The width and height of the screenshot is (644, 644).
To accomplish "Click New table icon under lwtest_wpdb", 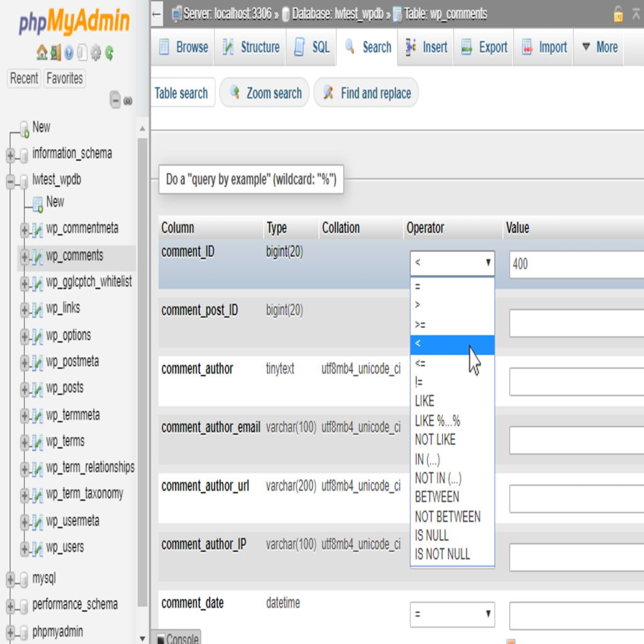I will point(38,204).
